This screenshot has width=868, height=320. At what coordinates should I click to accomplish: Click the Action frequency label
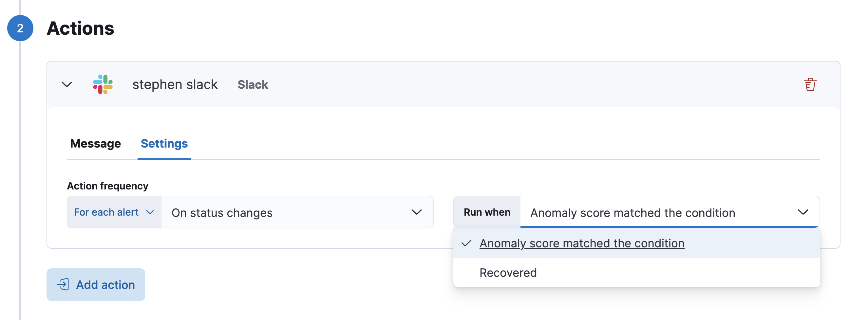click(107, 186)
